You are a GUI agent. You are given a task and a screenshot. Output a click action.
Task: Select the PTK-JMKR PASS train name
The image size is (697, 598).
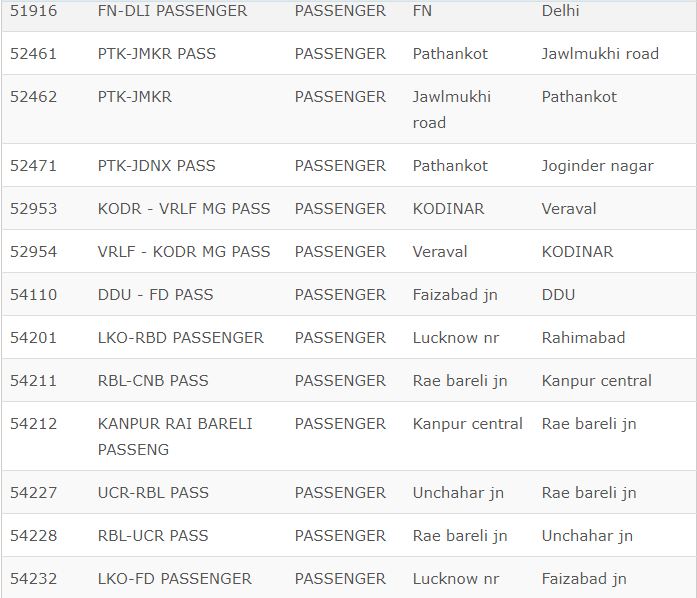pyautogui.click(x=156, y=54)
